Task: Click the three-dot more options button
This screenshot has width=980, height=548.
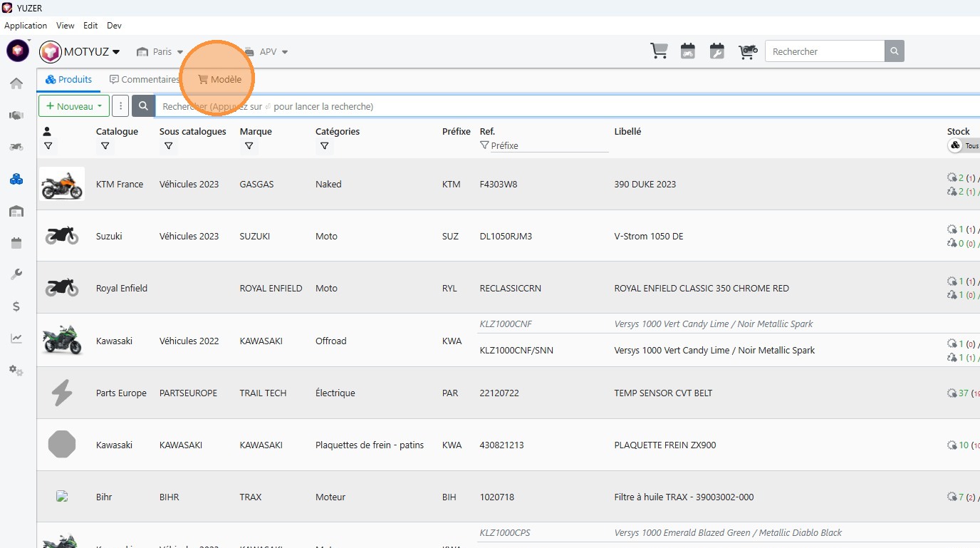Action: coord(121,106)
